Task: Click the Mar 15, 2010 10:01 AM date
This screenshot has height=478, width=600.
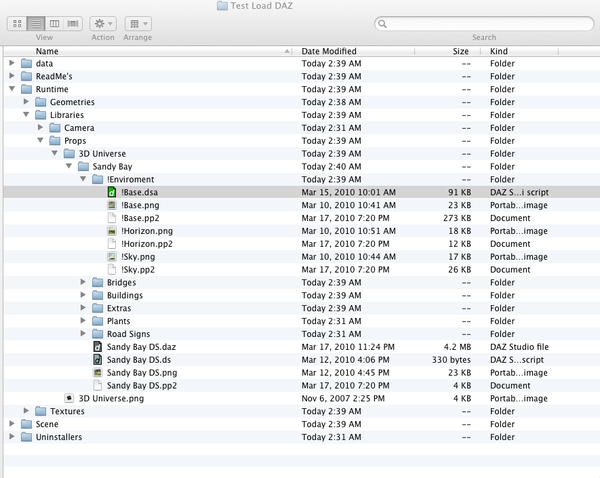Action: coord(349,192)
